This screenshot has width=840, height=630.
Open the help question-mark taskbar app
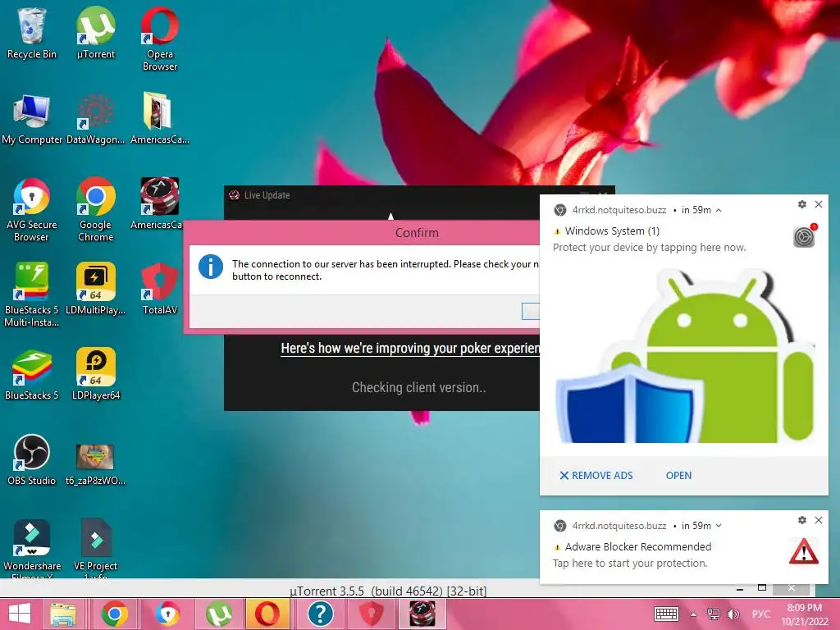pos(321,614)
